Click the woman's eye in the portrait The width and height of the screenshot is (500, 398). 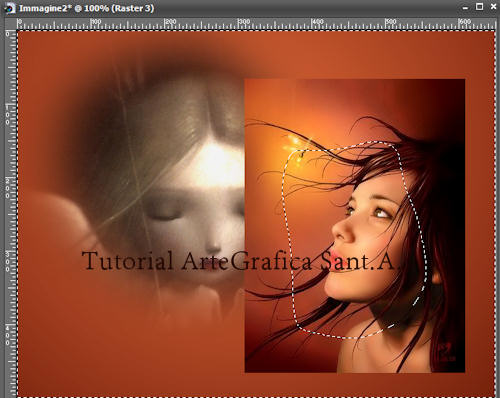click(x=382, y=213)
